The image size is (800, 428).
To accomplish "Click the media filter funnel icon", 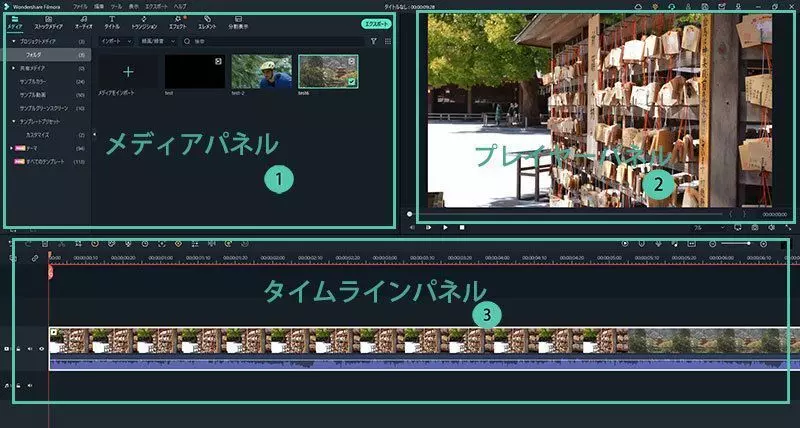I will coord(374,41).
